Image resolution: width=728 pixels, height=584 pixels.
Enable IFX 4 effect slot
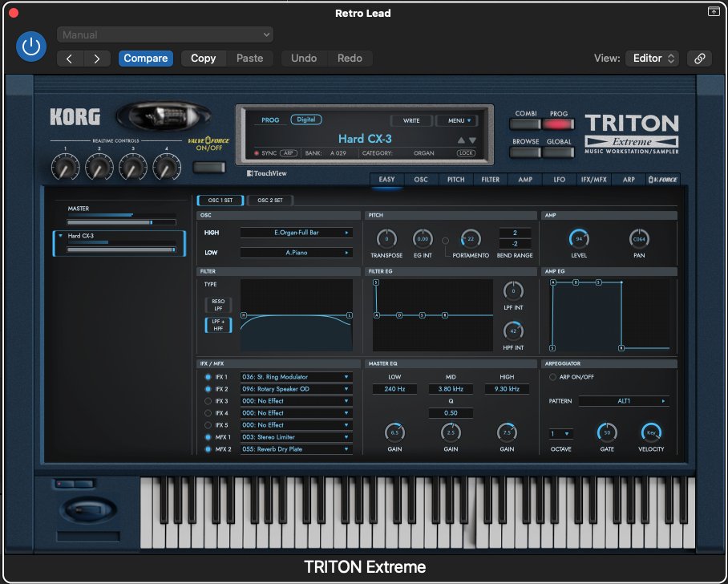coord(208,413)
